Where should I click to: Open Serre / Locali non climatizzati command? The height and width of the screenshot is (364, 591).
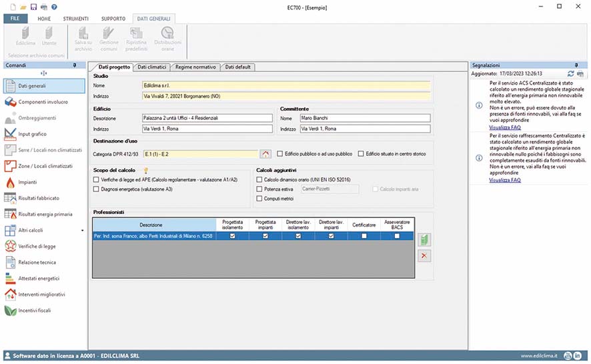(x=45, y=150)
